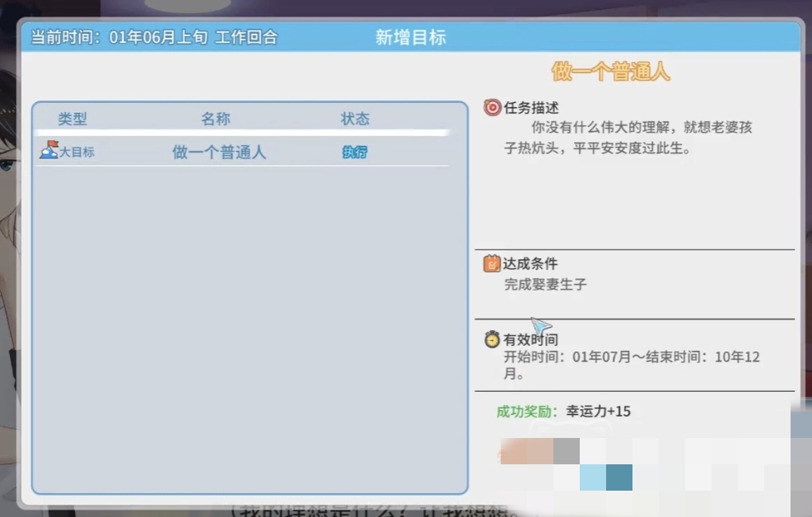Select the 新增目标 header tab
The height and width of the screenshot is (517, 812).
pos(410,36)
